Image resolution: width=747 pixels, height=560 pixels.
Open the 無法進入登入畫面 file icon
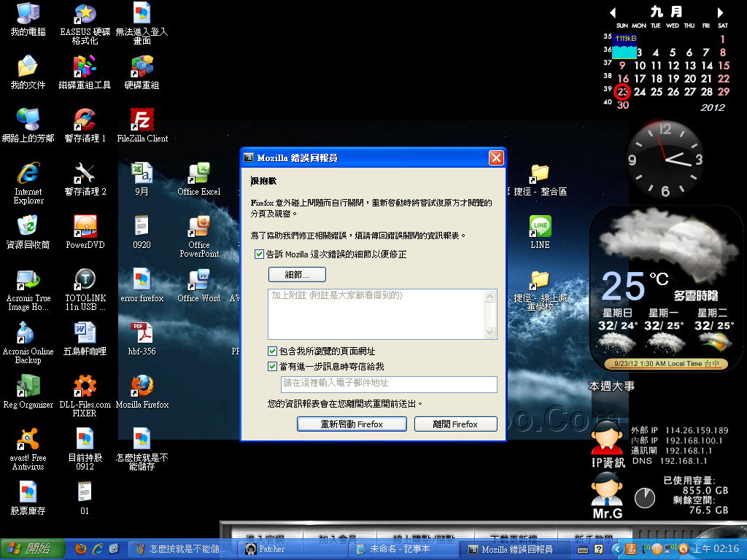[142, 24]
